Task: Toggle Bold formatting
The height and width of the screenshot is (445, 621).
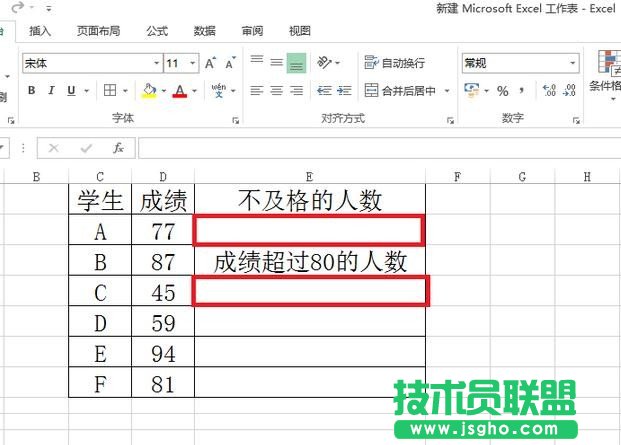Action: (x=32, y=91)
